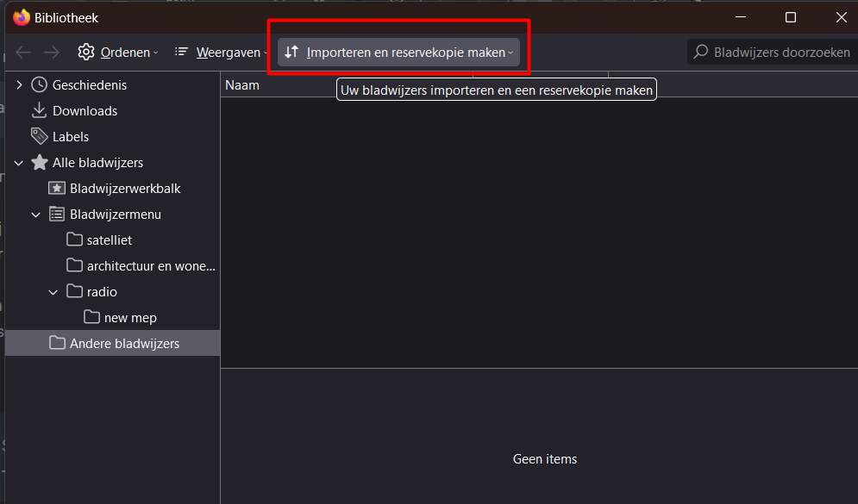
Task: Click the Bladwijzermenu list icon
Action: pyautogui.click(x=57, y=214)
